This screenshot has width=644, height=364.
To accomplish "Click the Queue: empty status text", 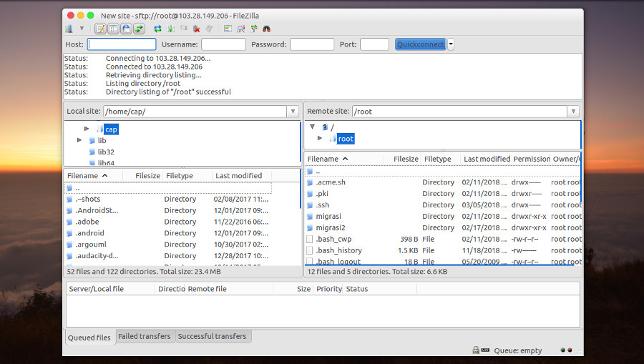I will click(x=518, y=350).
